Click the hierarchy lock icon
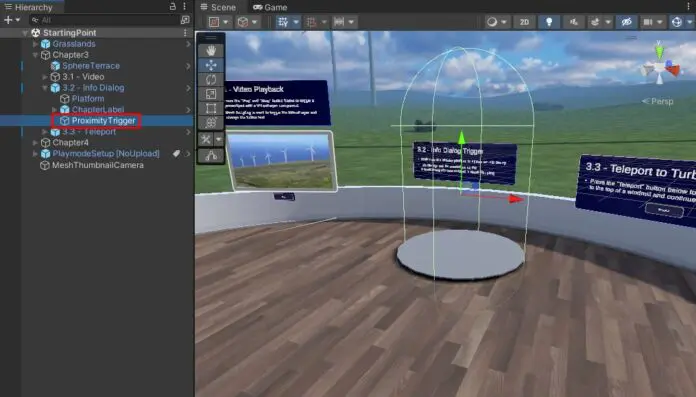The width and height of the screenshot is (696, 397). pyautogui.click(x=173, y=7)
